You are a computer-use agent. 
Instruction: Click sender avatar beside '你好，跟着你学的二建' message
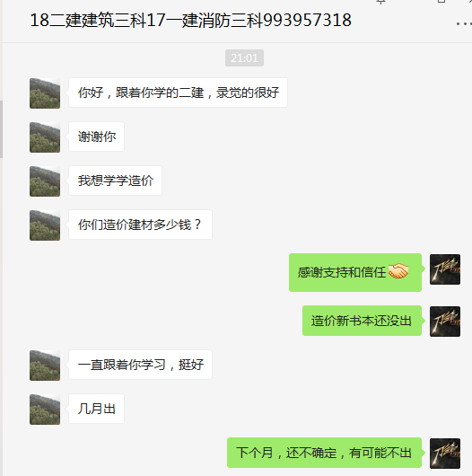(x=45, y=93)
